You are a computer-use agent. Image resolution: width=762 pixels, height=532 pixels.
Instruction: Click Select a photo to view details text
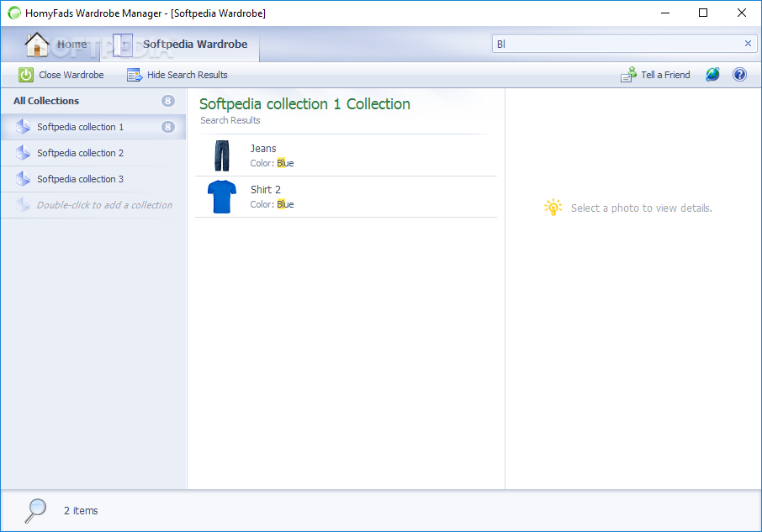pos(642,208)
